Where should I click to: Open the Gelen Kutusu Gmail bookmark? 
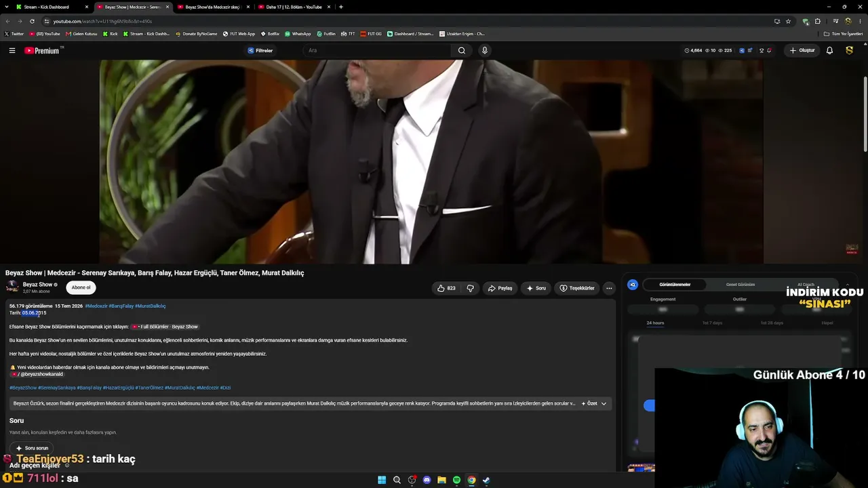coord(81,33)
